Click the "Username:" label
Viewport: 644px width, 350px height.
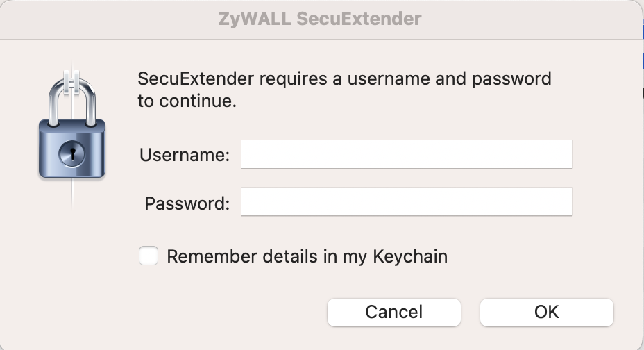tap(185, 155)
